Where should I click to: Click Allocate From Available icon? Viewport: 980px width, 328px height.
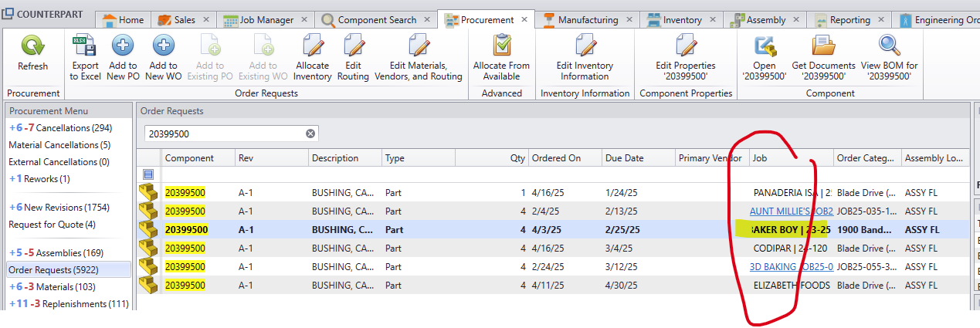(x=501, y=46)
